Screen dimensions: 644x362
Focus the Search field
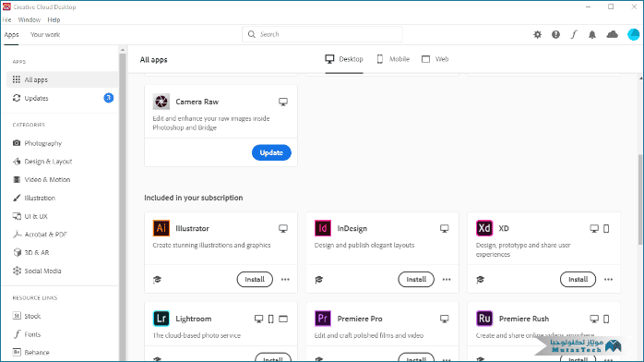click(x=322, y=34)
